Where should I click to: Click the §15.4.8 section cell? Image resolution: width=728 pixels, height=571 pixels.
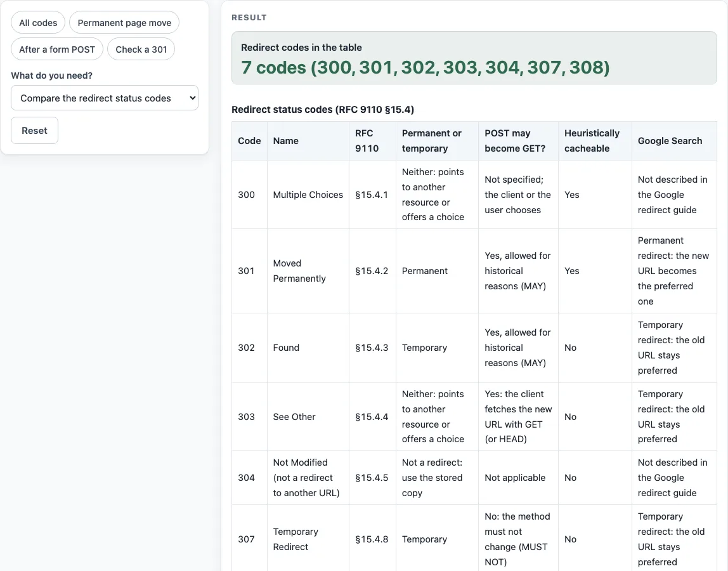[x=372, y=539]
